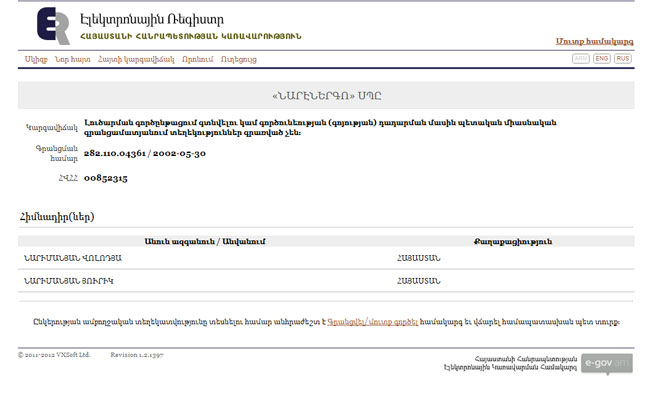The image size is (650, 397).
Task: Click the «ՆԱՐԷՆԵՐԳՈ» ՍՊԸ company title
Action: click(x=326, y=96)
